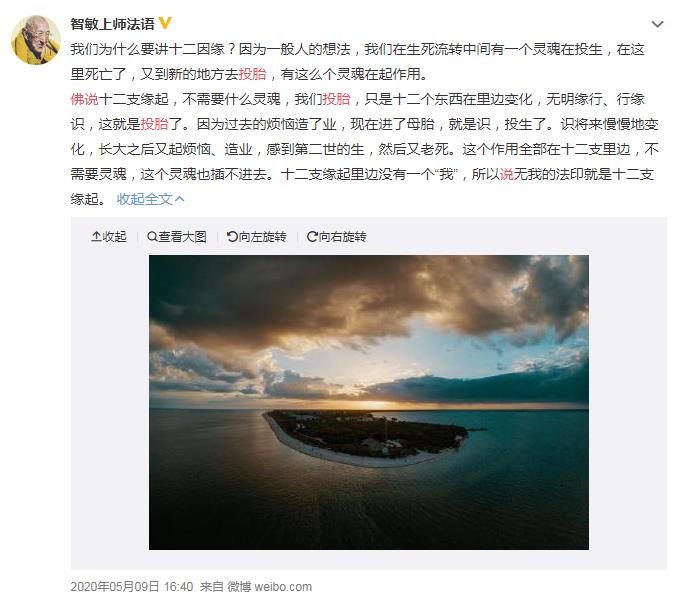Open profile 智敏上师法语
The width and height of the screenshot is (678, 611).
(x=112, y=24)
